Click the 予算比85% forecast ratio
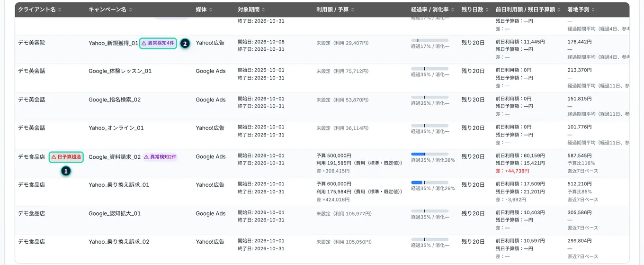Screen dimensions: 644x265 pyautogui.click(x=580, y=192)
